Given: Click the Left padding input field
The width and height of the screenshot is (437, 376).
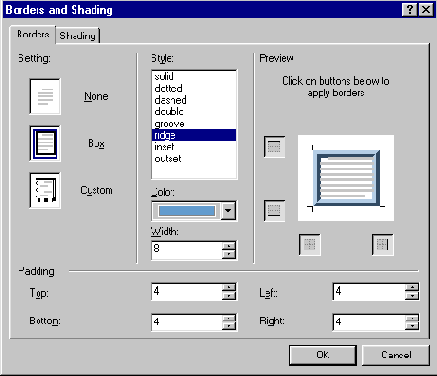Looking at the screenshot, I should [x=369, y=292].
